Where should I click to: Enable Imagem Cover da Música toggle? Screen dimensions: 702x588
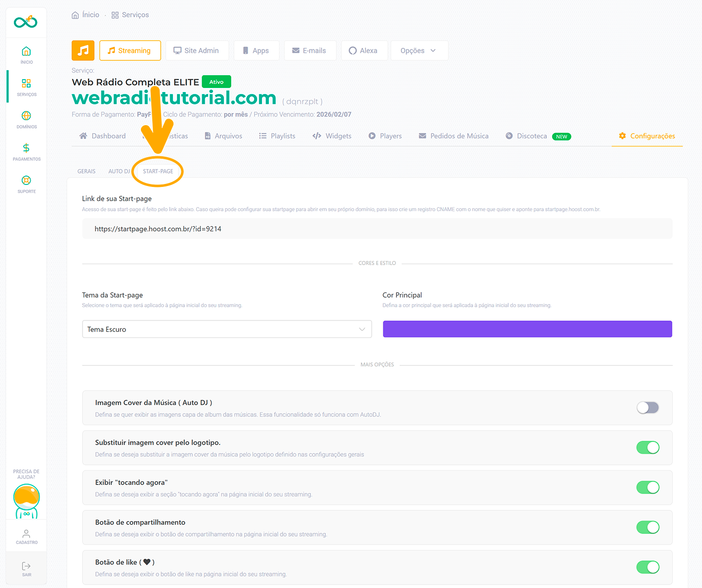click(x=648, y=407)
